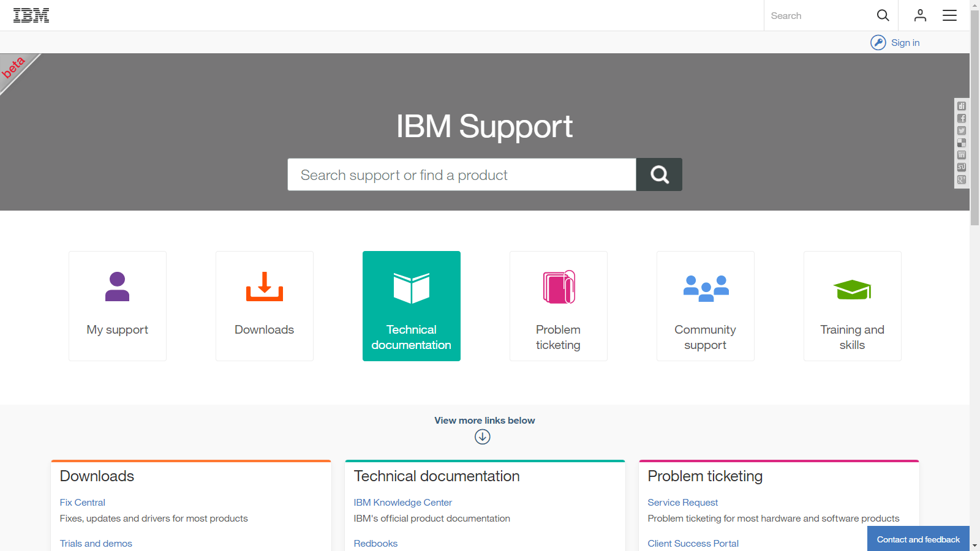The width and height of the screenshot is (980, 551).
Task: Click the Downloads section heading
Action: (97, 476)
